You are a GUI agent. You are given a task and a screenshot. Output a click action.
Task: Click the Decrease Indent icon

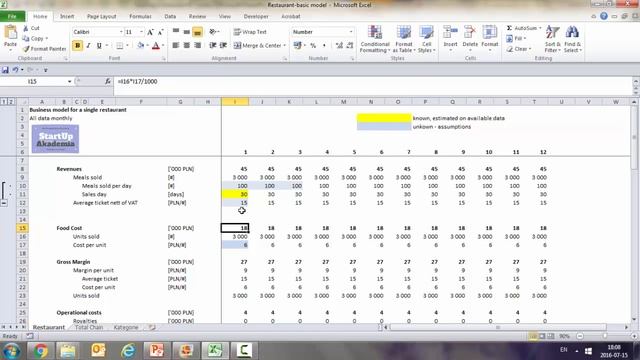click(213, 45)
